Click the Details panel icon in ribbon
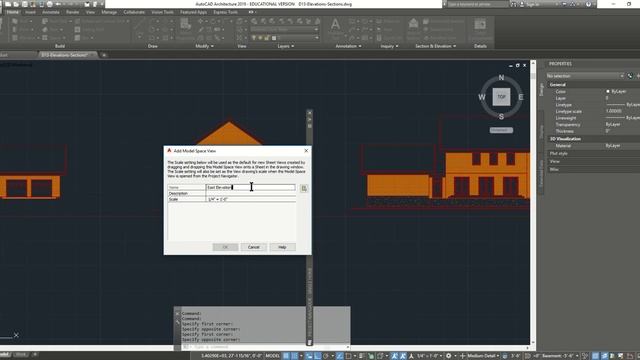This screenshot has height=360, width=640. [480, 25]
